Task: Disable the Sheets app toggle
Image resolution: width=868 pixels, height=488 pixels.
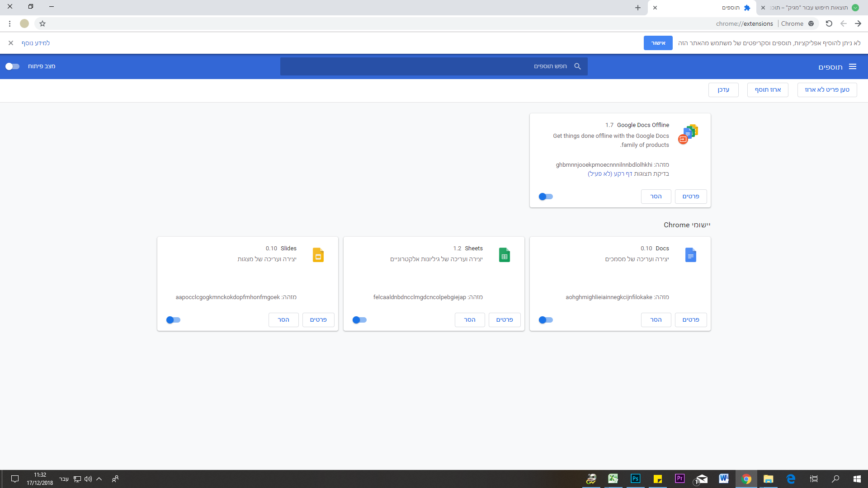Action: click(359, 320)
